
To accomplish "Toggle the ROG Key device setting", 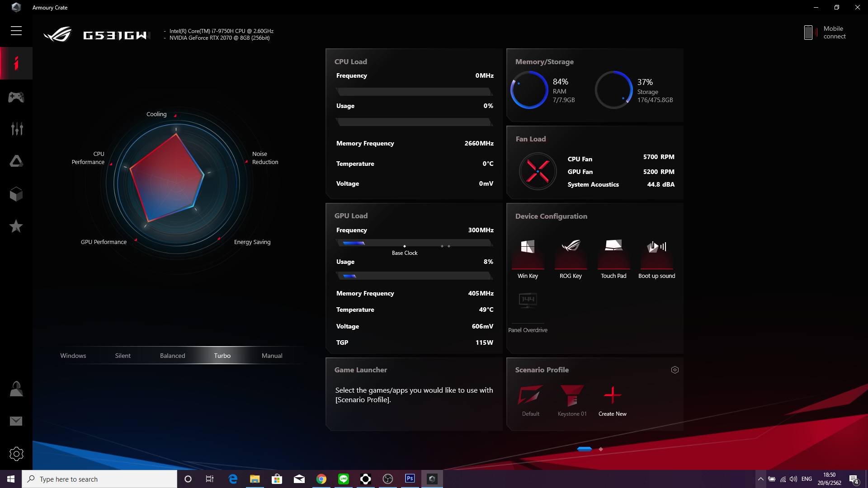I will [571, 259].
